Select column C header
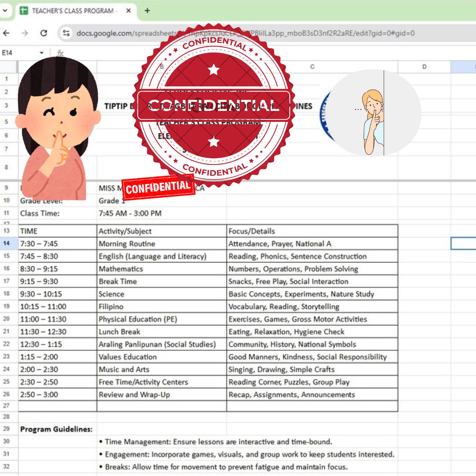This screenshot has width=476, height=476. pyautogui.click(x=312, y=67)
